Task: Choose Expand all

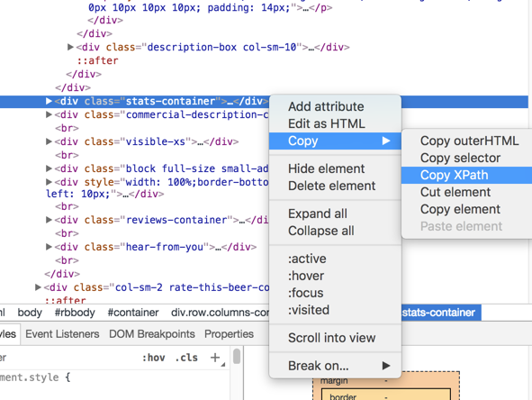Action: pyautogui.click(x=335, y=214)
